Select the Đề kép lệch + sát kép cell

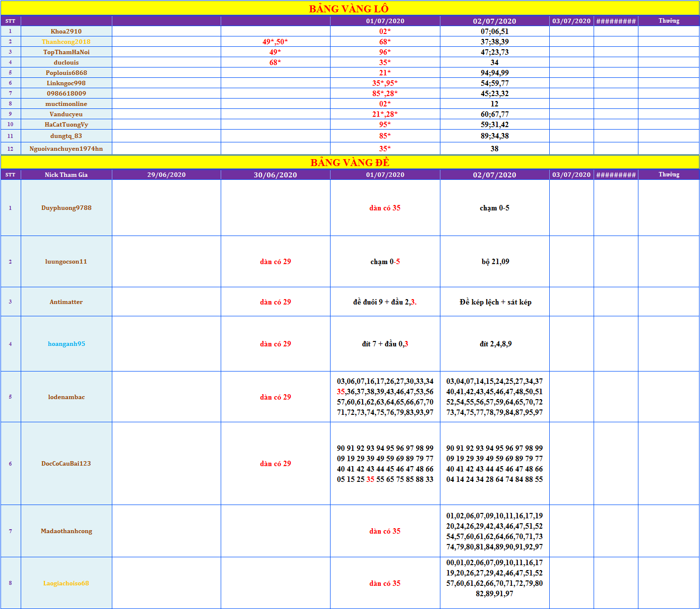point(495,302)
